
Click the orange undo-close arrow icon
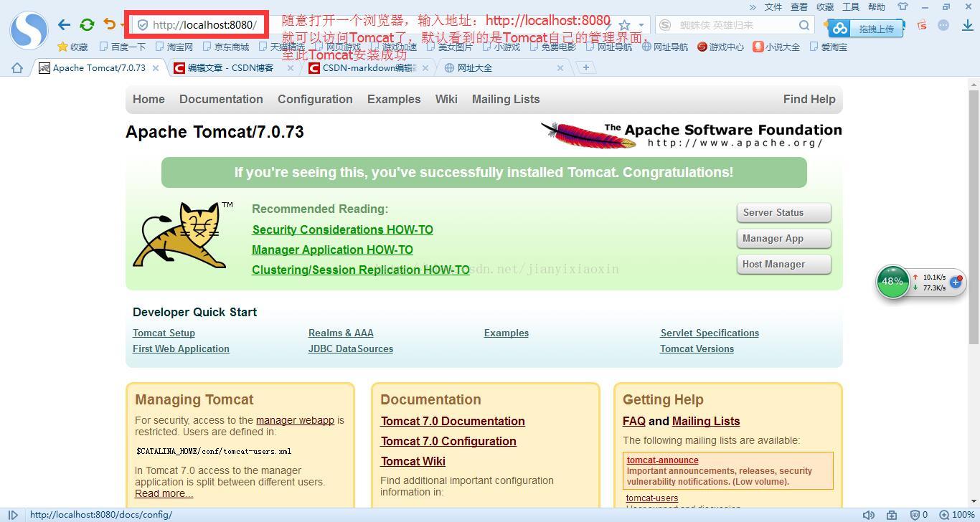pos(110,24)
